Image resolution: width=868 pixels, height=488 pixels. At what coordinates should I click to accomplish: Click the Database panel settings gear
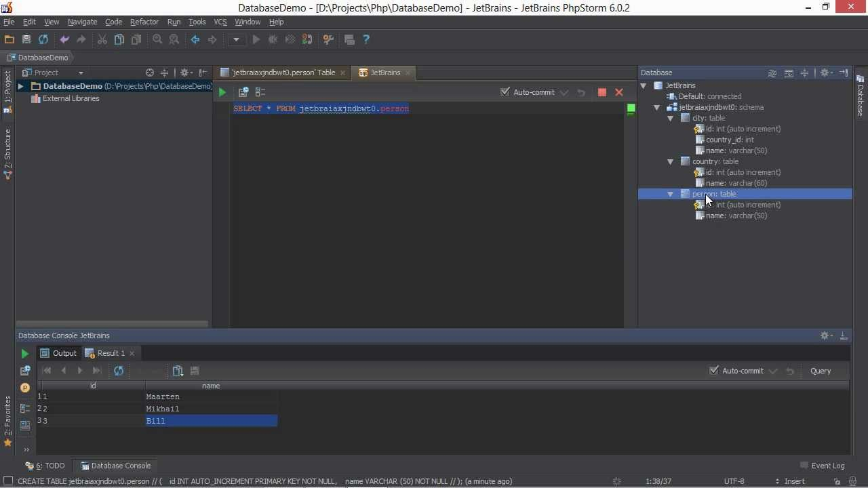826,73
